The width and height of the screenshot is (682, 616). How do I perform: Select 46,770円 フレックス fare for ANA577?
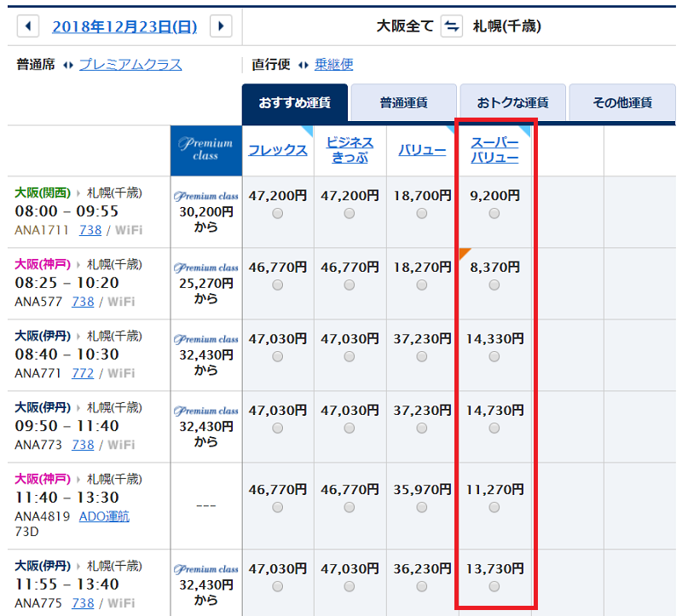pyautogui.click(x=278, y=285)
